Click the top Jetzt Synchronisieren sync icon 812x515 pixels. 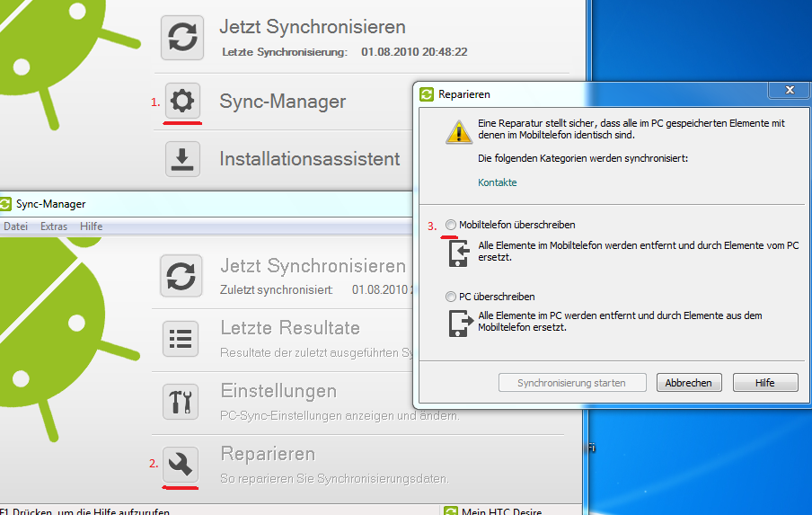coord(182,38)
